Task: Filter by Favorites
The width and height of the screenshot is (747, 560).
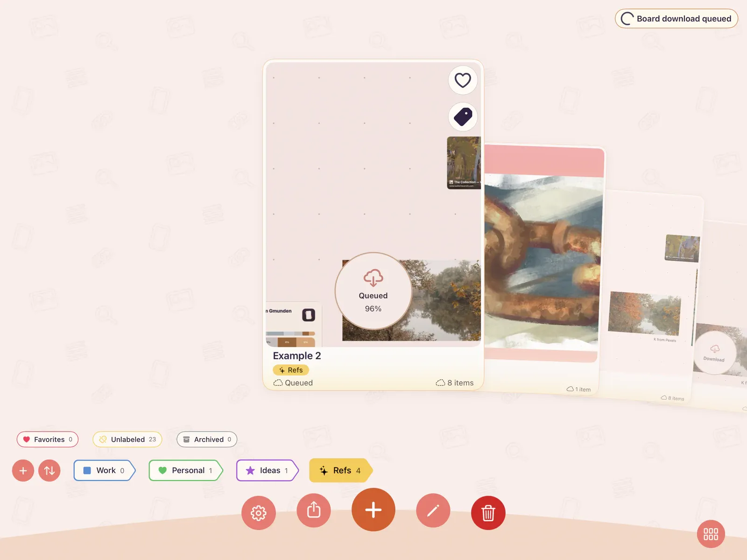Action: click(x=48, y=439)
